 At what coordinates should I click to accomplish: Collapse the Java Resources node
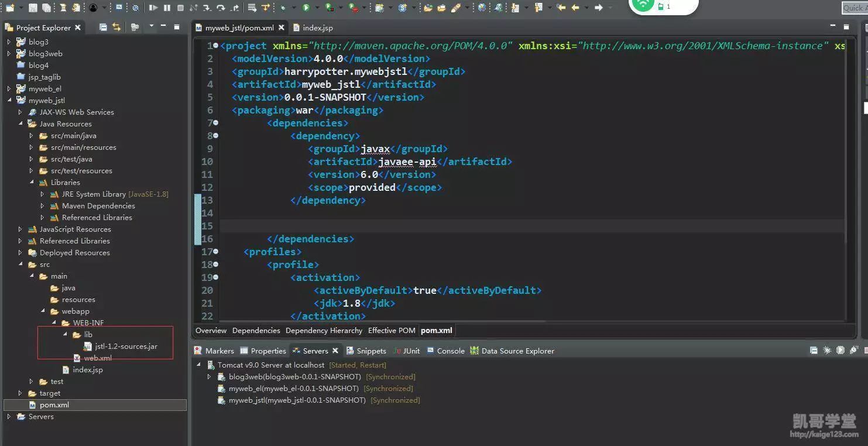tap(20, 123)
